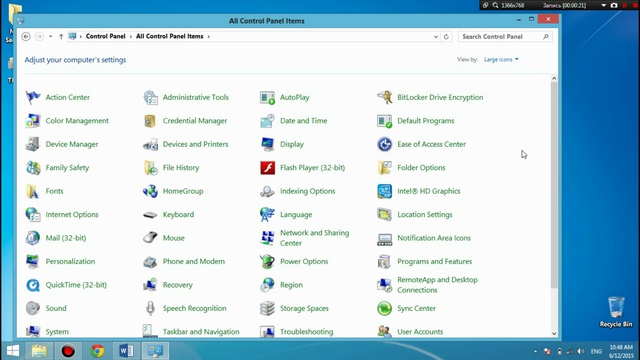Open the Notification Area Icons link
The width and height of the screenshot is (640, 360).
click(x=433, y=238)
